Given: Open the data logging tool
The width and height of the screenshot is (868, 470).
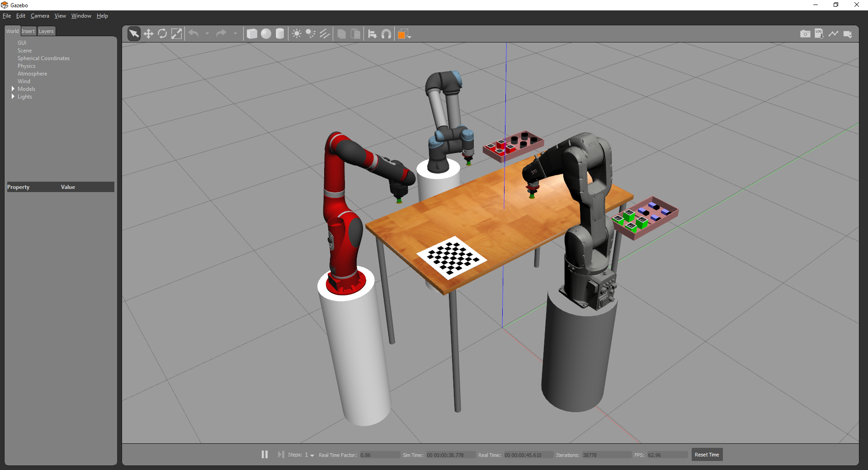Looking at the screenshot, I should [819, 34].
